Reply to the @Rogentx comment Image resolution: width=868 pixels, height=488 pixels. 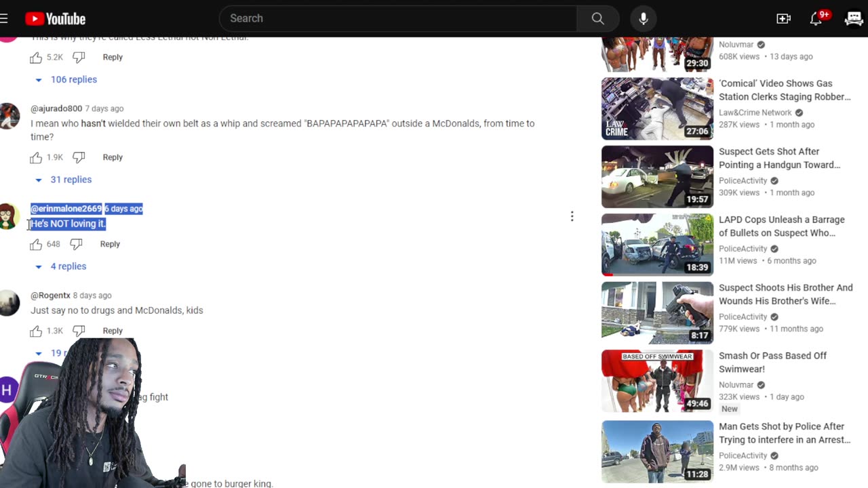click(113, 331)
